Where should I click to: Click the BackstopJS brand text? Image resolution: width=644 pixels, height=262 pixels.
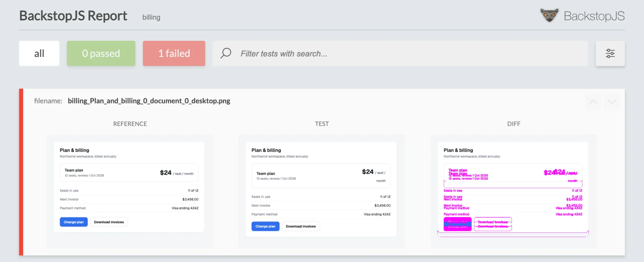(594, 16)
